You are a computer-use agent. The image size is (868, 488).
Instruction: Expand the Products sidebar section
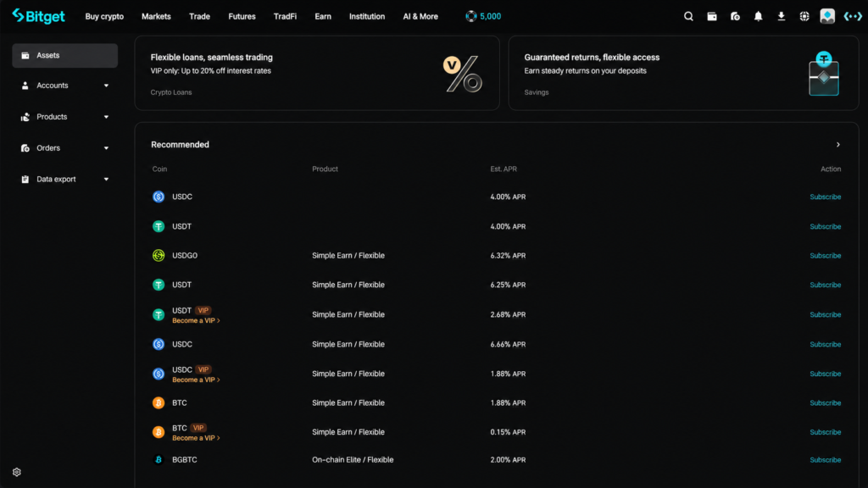pyautogui.click(x=106, y=117)
